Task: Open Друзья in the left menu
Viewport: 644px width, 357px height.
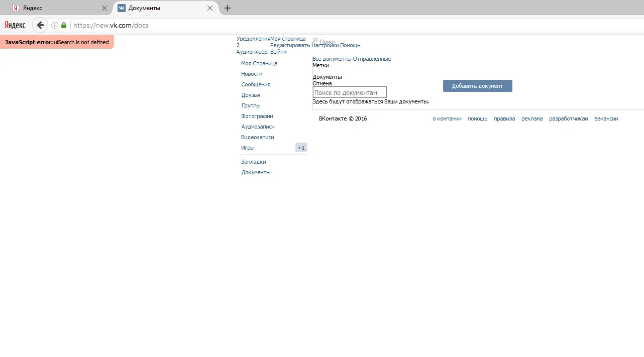Action: (x=251, y=95)
